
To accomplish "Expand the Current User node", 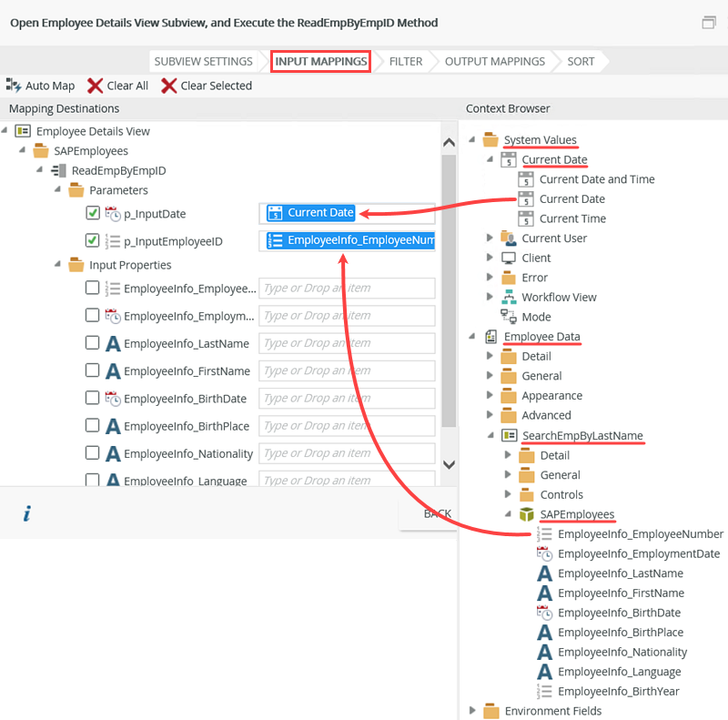I will (490, 238).
